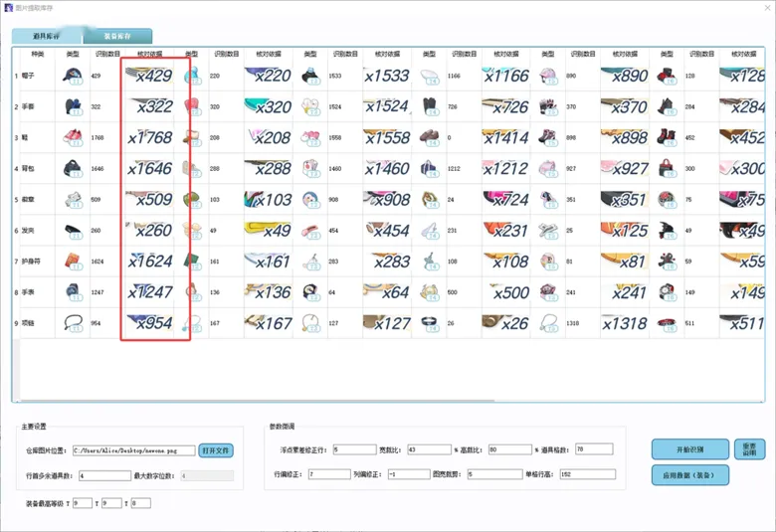Click the 打开文件 button
This screenshot has width=776, height=532.
[x=216, y=450]
